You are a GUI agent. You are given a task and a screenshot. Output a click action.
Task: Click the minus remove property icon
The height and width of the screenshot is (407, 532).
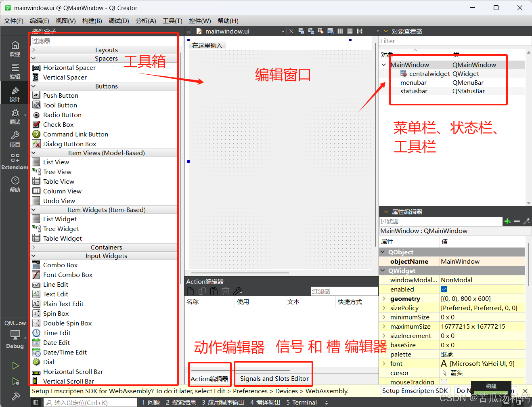[517, 221]
